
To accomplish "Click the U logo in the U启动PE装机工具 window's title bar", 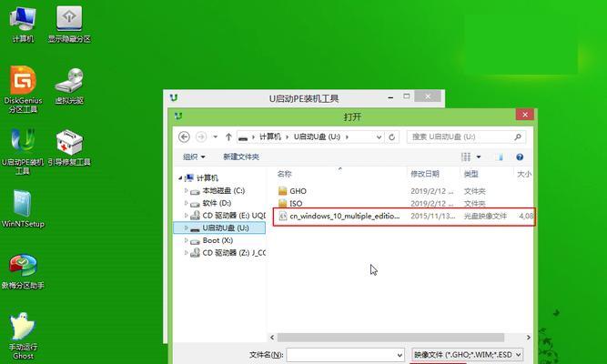I will tap(174, 97).
